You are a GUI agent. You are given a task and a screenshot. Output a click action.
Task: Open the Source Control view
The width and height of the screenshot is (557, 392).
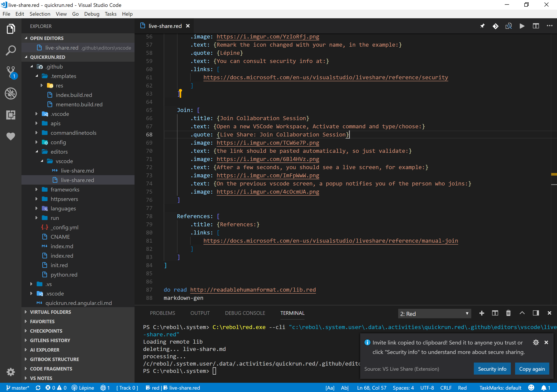click(11, 72)
